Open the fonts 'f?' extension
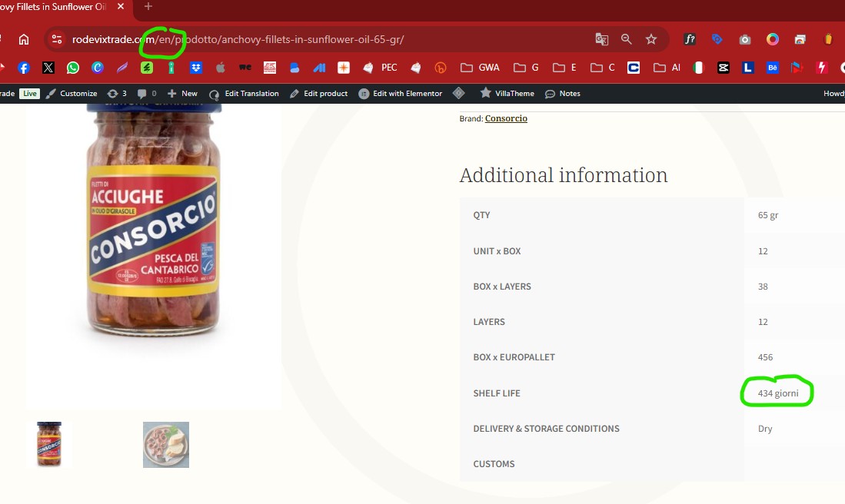 pos(689,39)
